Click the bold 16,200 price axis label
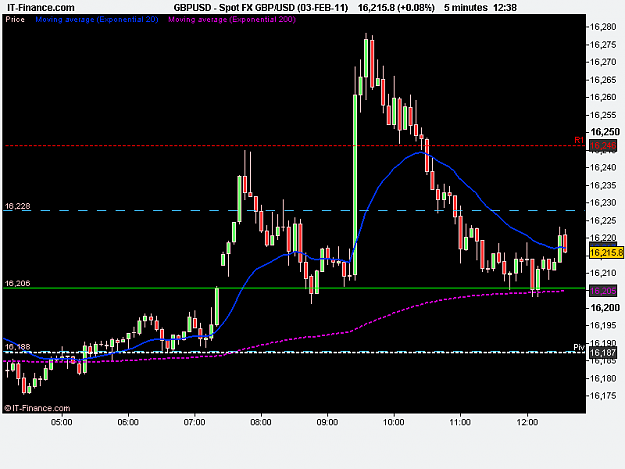 (605, 308)
